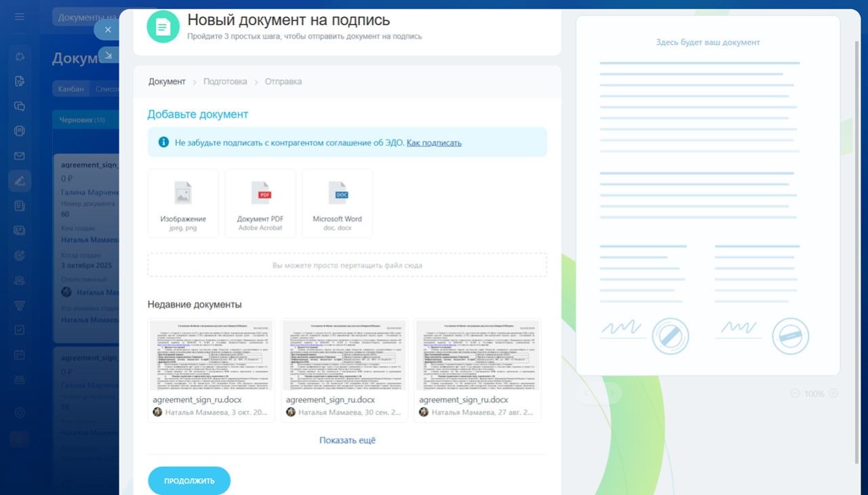Click the Image upload tile (jpeg, png)

tap(183, 203)
